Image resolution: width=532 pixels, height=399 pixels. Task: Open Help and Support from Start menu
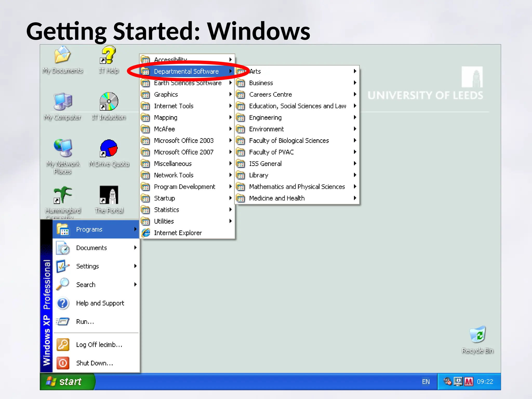(x=96, y=303)
